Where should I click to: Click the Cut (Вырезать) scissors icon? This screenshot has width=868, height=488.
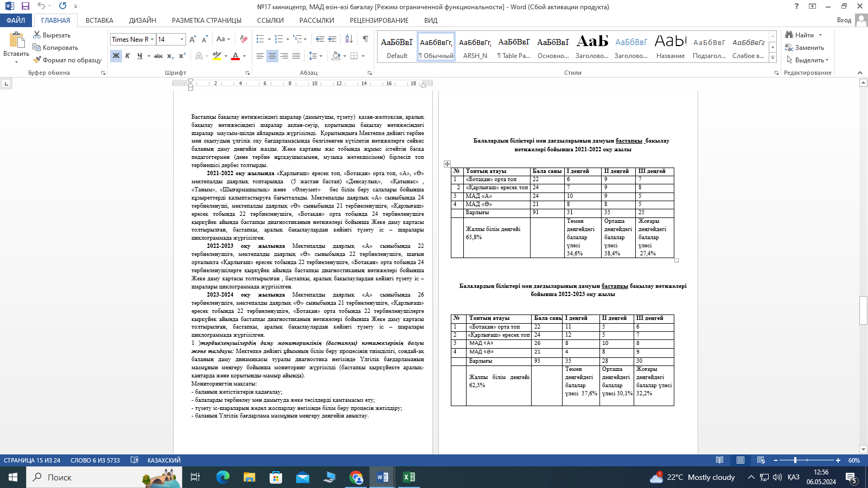(x=37, y=35)
